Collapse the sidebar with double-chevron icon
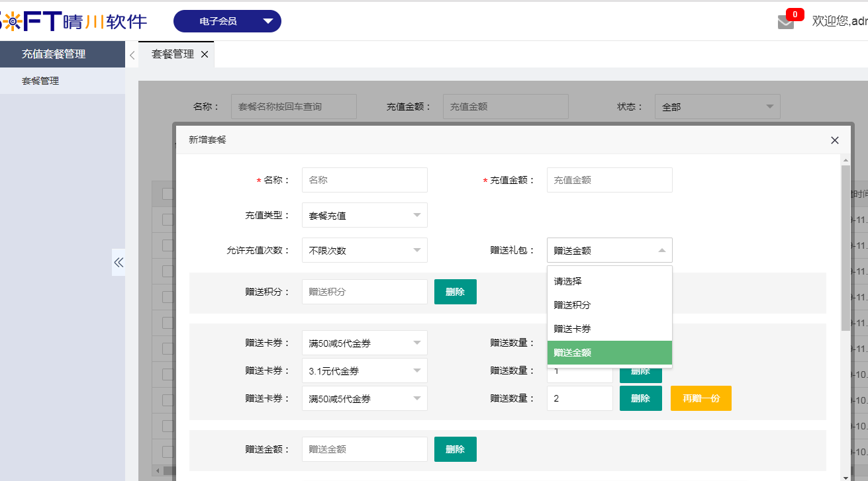This screenshot has height=481, width=868. [119, 262]
